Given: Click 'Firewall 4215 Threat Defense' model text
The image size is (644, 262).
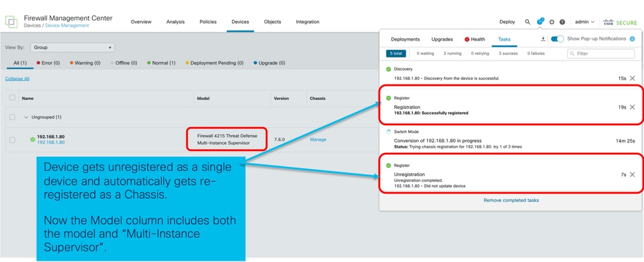Looking at the screenshot, I should click(227, 136).
